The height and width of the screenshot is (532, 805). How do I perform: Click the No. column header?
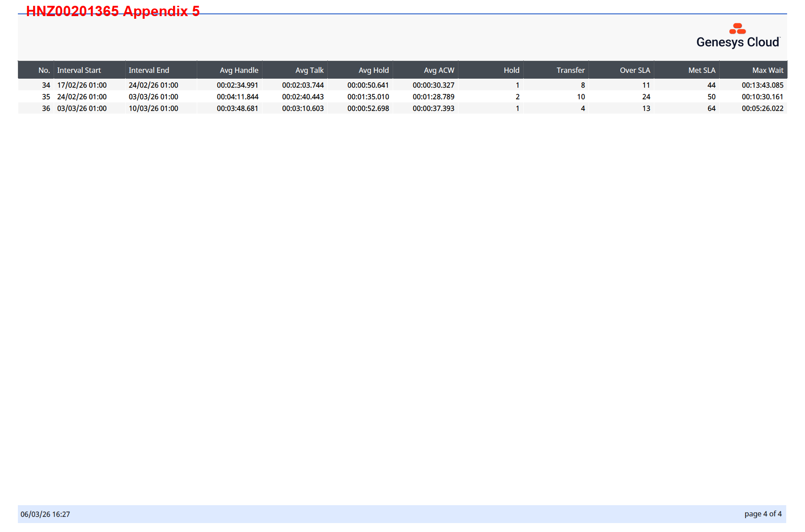point(44,70)
